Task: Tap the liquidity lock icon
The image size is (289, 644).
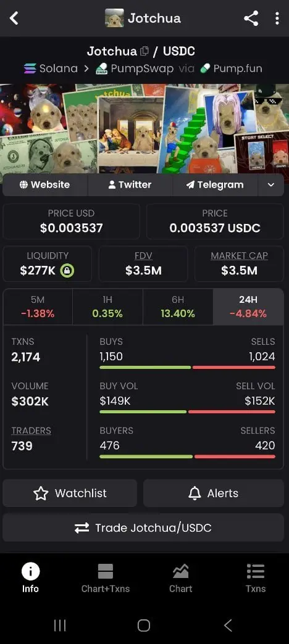Action: coord(67,271)
